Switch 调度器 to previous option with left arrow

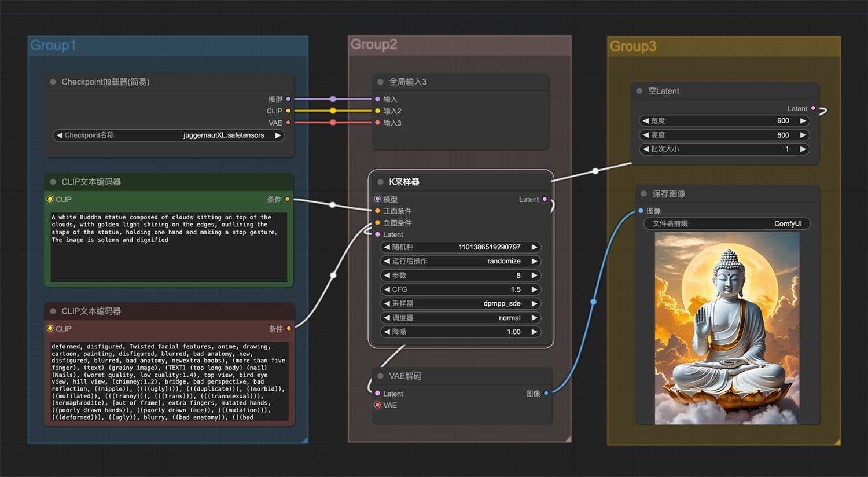pyautogui.click(x=387, y=318)
